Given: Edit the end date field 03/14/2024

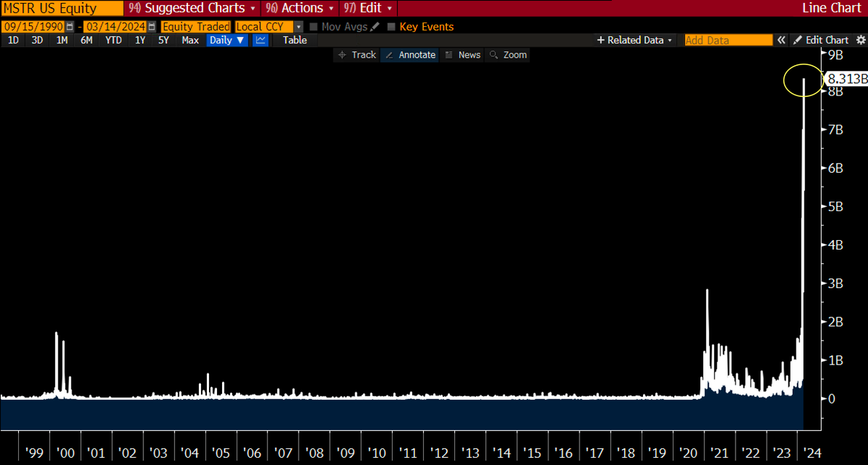Looking at the screenshot, I should [x=116, y=27].
